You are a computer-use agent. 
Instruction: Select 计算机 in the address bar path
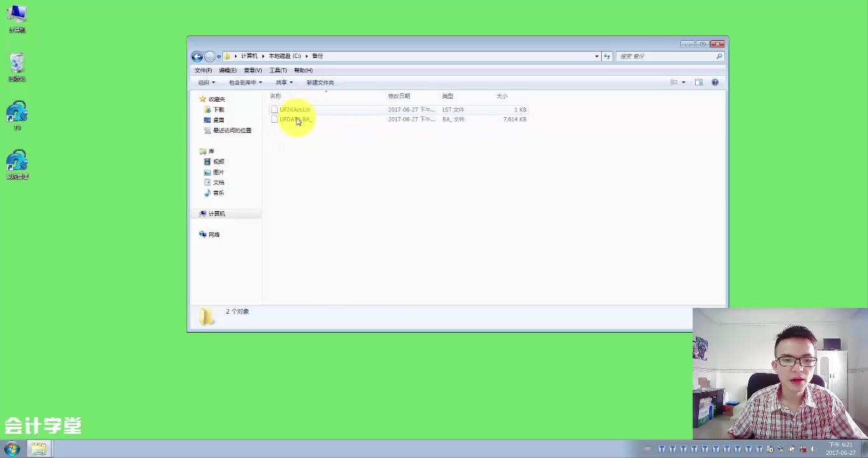(249, 56)
